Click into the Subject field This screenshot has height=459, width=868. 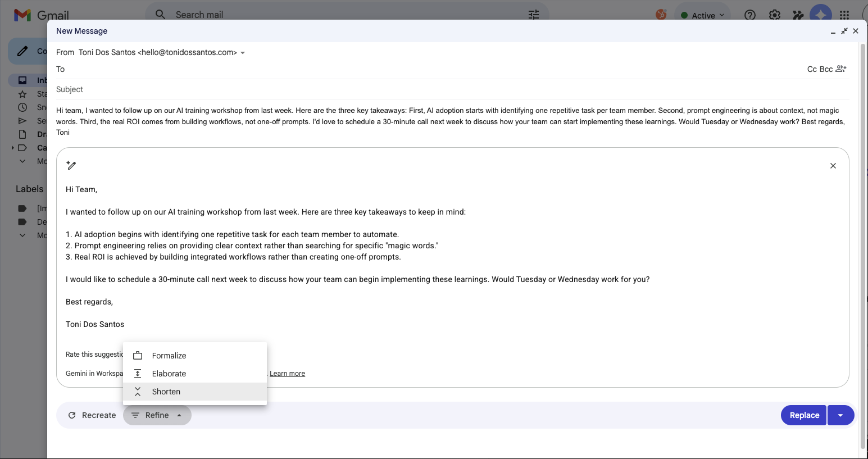click(449, 89)
